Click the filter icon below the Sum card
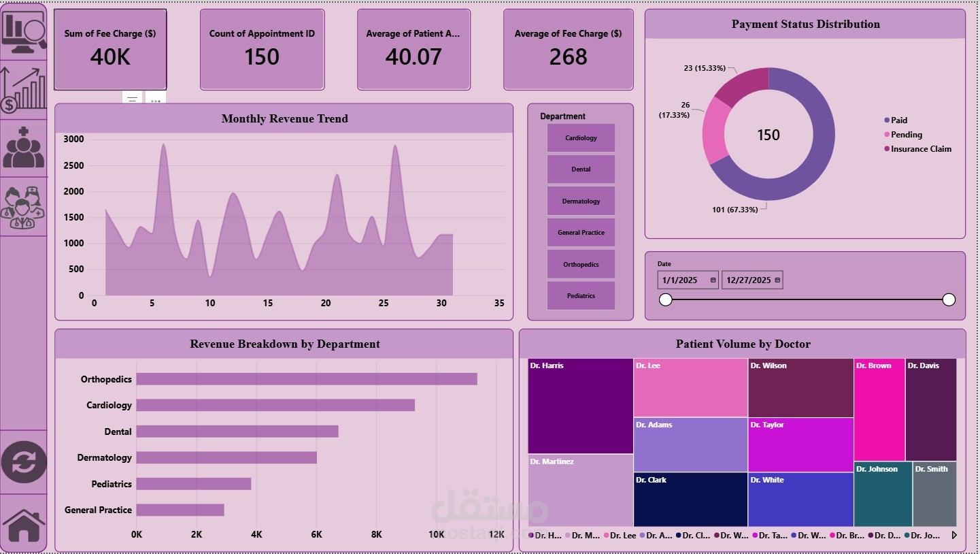Screen dimensions: 980x554 133,99
